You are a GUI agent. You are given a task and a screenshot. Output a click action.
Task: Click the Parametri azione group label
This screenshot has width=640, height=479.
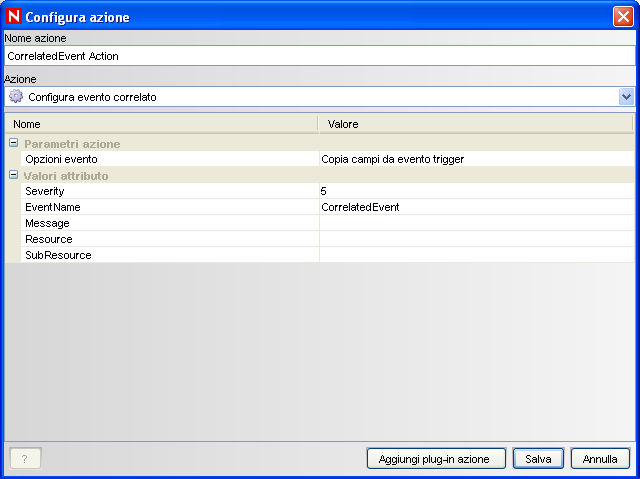[72, 144]
